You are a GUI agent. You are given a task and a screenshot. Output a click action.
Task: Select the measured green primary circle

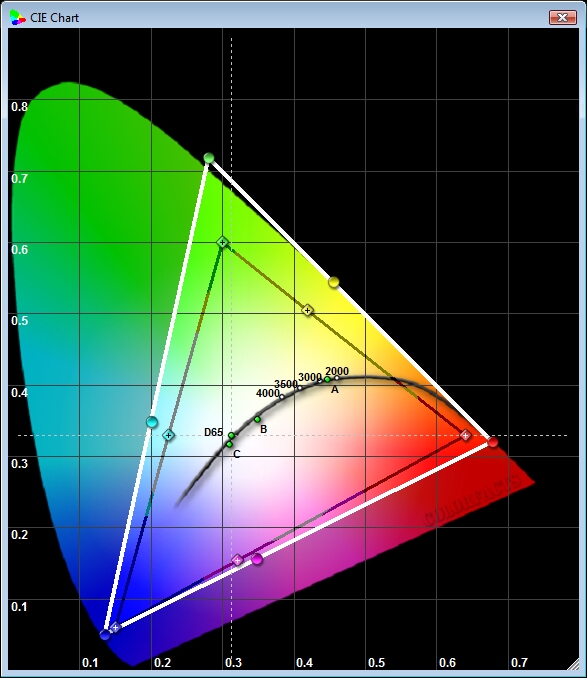[x=209, y=158]
